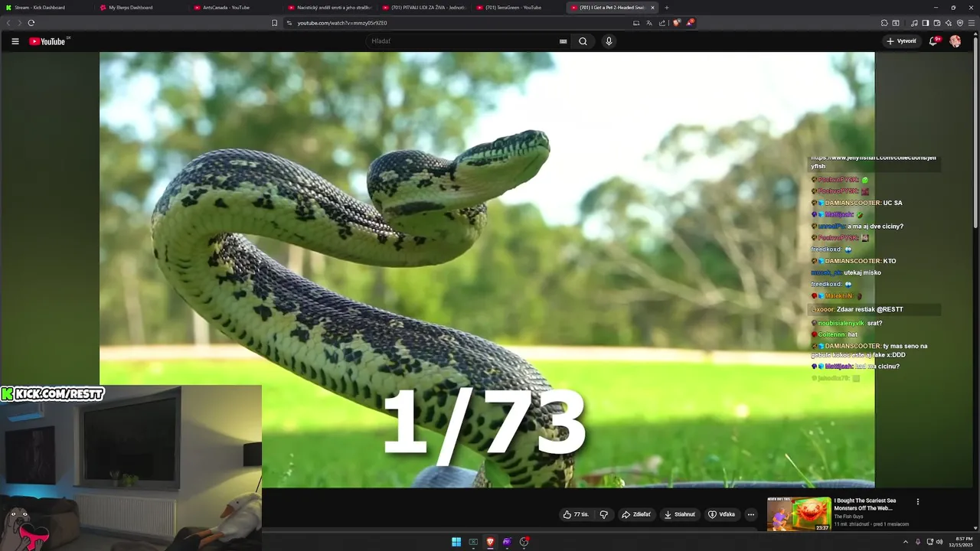980x551 pixels.
Task: Open browser extensions puzzle icon
Action: [884, 23]
